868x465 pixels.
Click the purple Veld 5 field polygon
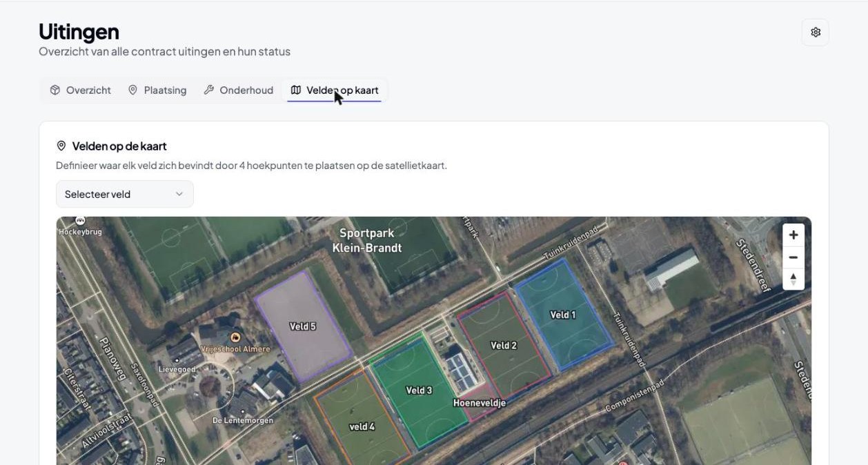tap(303, 326)
